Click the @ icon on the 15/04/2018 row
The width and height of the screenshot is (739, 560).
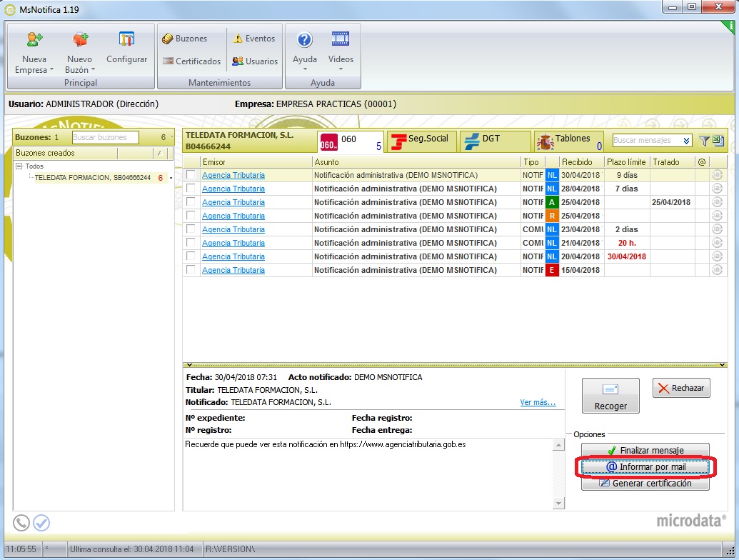point(718,270)
